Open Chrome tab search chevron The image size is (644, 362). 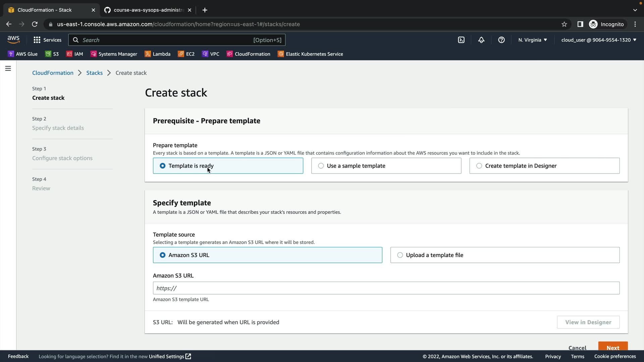point(635,10)
